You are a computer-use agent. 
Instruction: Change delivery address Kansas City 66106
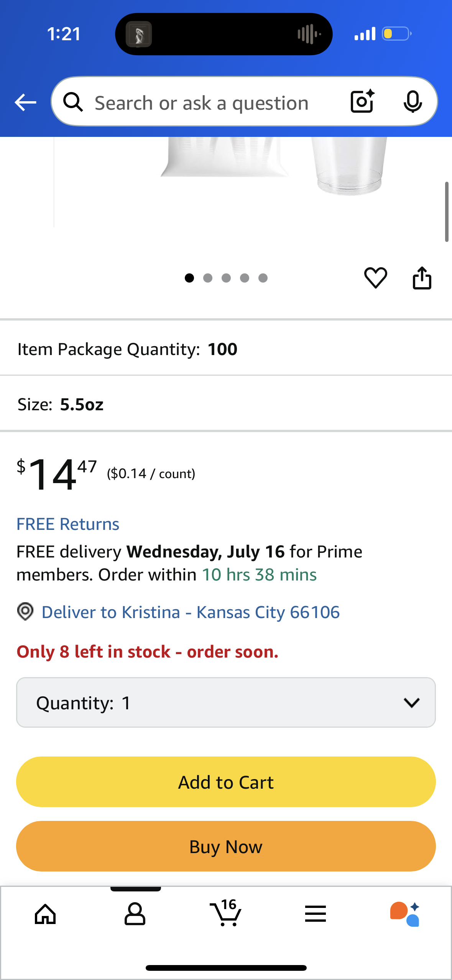[x=191, y=612]
